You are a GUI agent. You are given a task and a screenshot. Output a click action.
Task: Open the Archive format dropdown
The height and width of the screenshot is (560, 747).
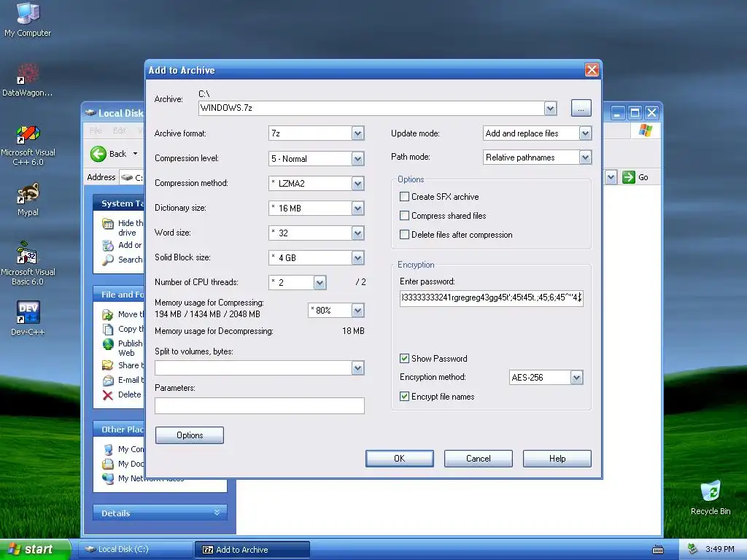tap(357, 133)
